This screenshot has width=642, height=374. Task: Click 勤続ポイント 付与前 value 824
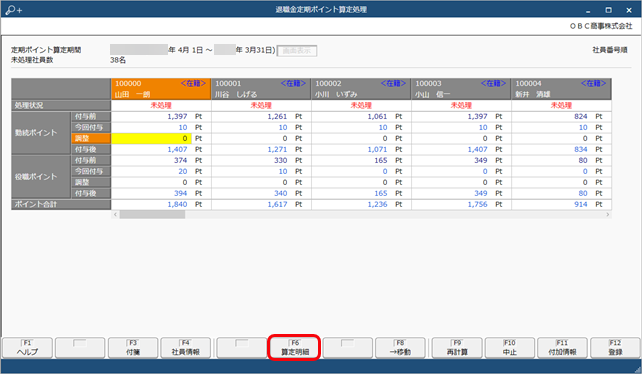coord(581,116)
